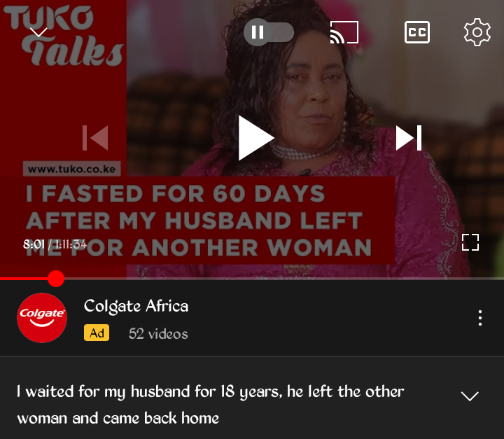The height and width of the screenshot is (439, 504).
Task: Toggle closed captions (CC)
Action: [417, 32]
